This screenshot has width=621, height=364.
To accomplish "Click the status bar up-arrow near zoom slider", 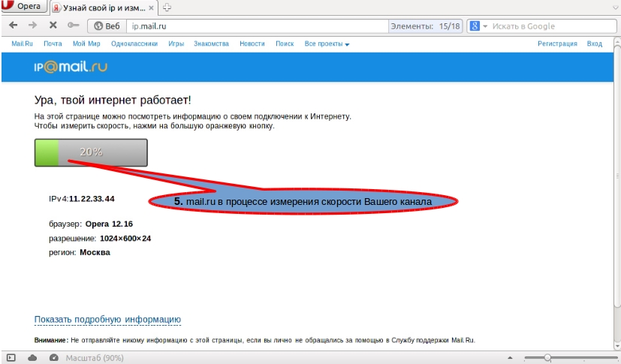I will click(510, 358).
